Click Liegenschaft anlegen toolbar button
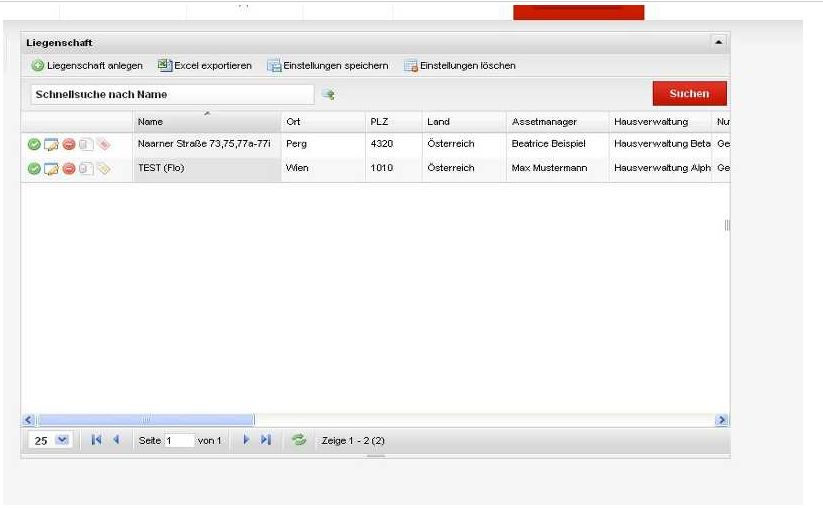 click(87, 66)
